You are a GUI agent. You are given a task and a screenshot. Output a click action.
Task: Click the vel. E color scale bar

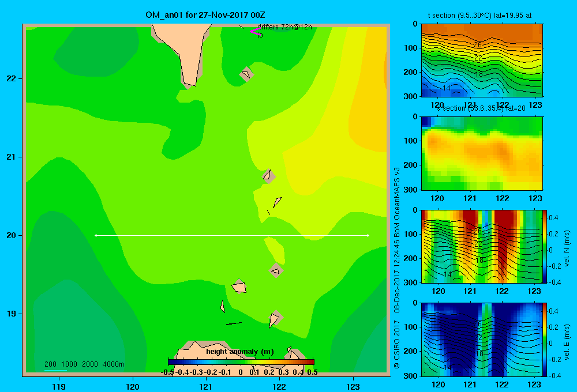[x=545, y=340]
